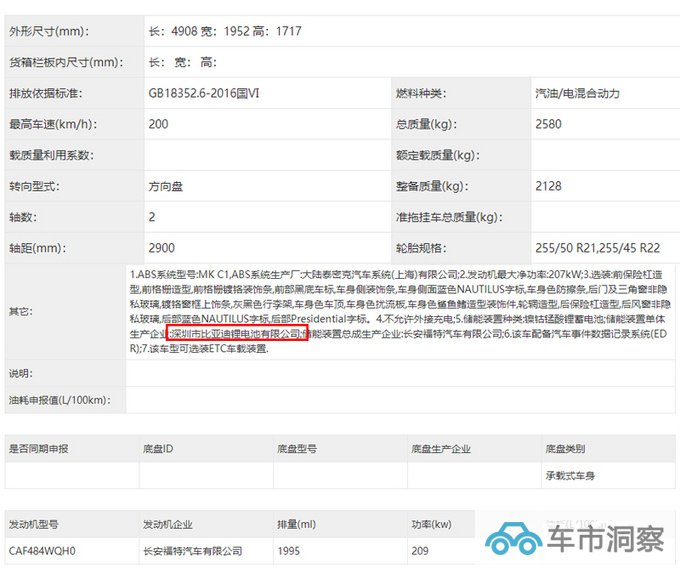Select the 方向盘 steering value
The image size is (680, 573).
coord(166,187)
